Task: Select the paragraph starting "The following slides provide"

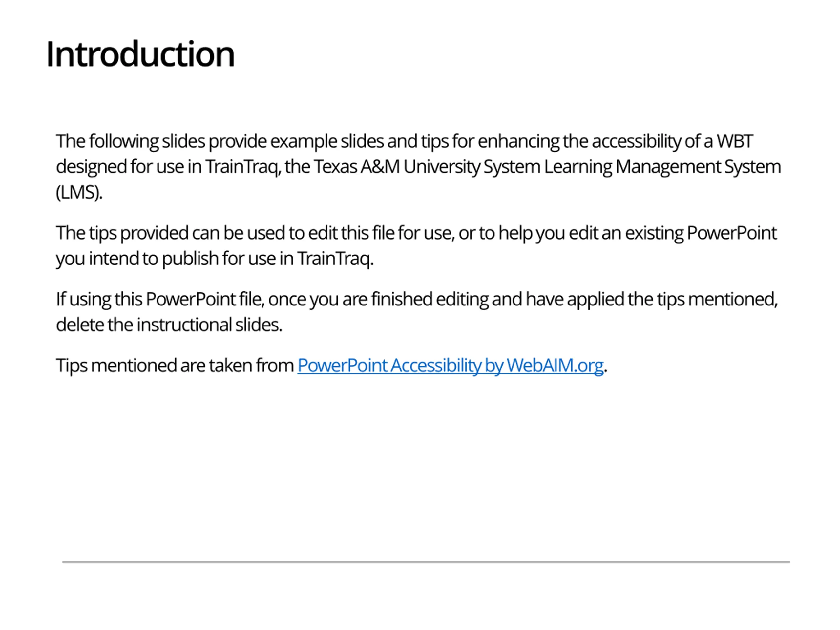Action: click(418, 166)
